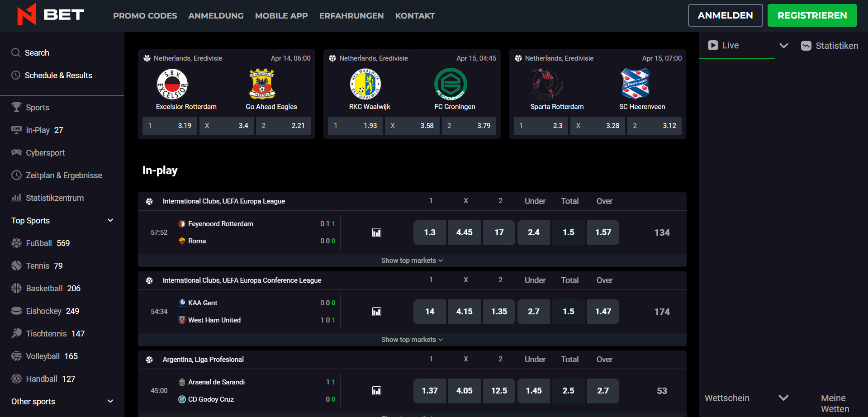This screenshot has height=417, width=868.
Task: Show top markets for KAA Gent match
Action: (412, 340)
